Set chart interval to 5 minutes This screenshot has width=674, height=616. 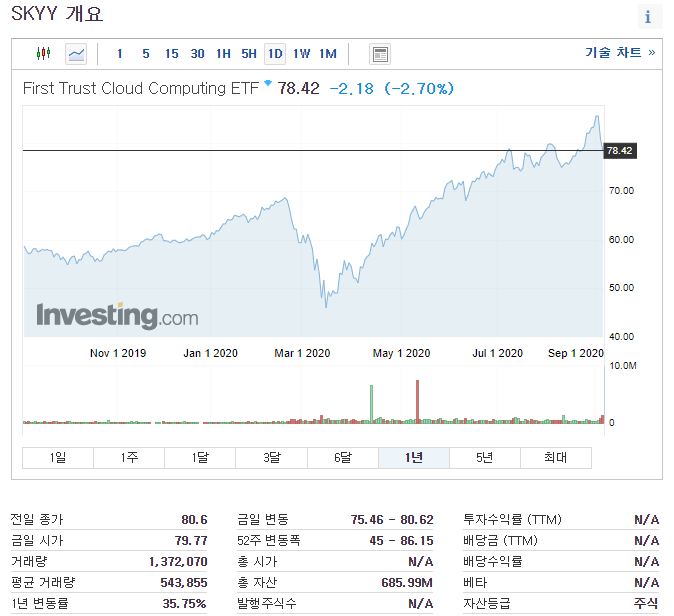[146, 54]
